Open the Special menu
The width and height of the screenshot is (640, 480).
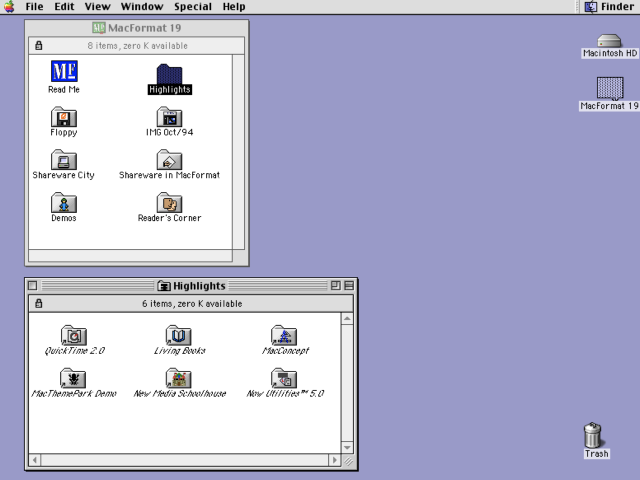[193, 7]
